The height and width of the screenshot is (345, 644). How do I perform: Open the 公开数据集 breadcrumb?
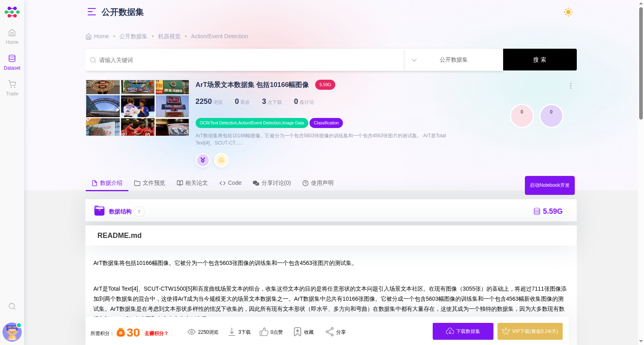(133, 36)
